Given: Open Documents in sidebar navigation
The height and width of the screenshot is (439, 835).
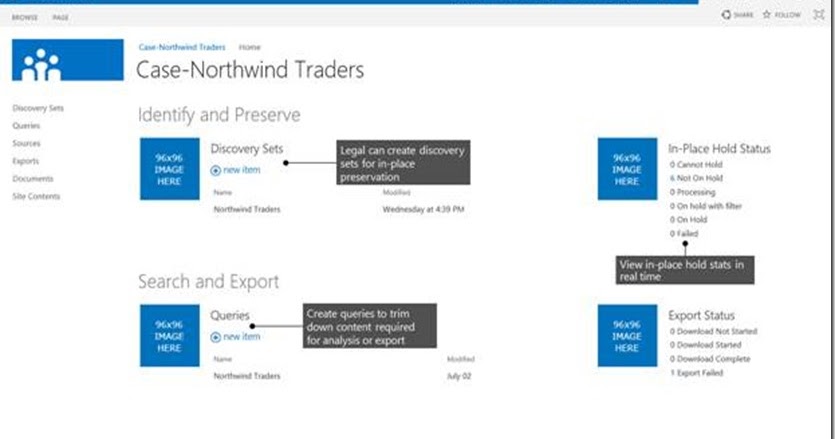Looking at the screenshot, I should (x=32, y=178).
